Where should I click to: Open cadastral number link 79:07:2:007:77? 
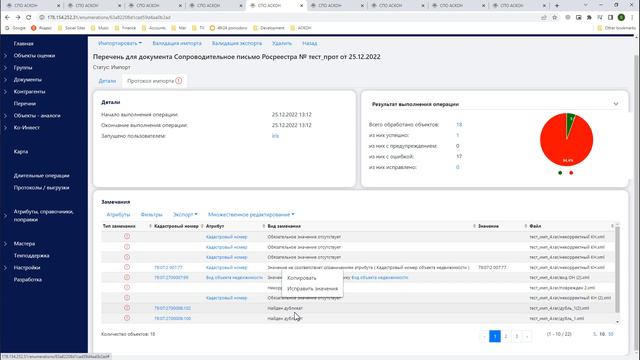pos(168,267)
